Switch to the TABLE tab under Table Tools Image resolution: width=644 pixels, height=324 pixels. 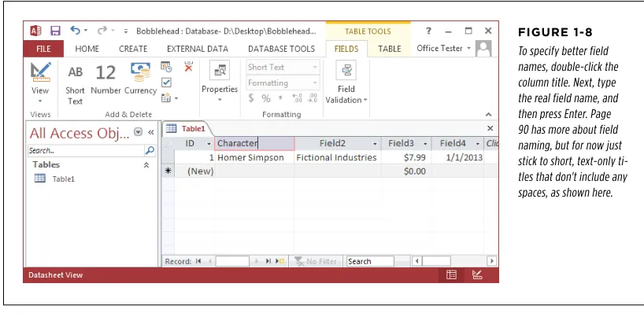(x=390, y=49)
